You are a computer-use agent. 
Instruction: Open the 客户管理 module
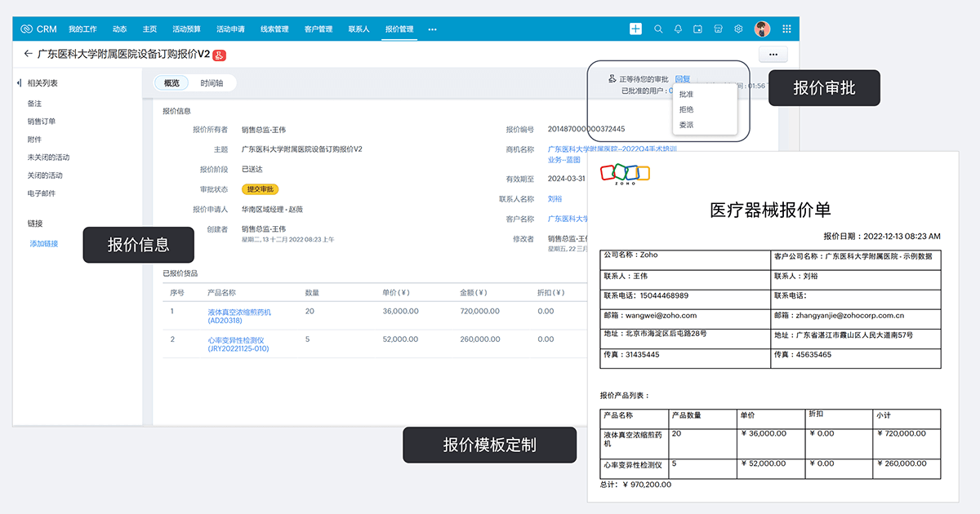click(x=318, y=29)
